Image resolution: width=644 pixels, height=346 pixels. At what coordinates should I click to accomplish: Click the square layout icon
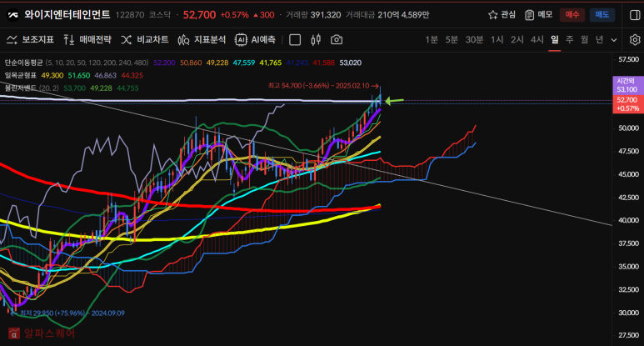pos(295,40)
